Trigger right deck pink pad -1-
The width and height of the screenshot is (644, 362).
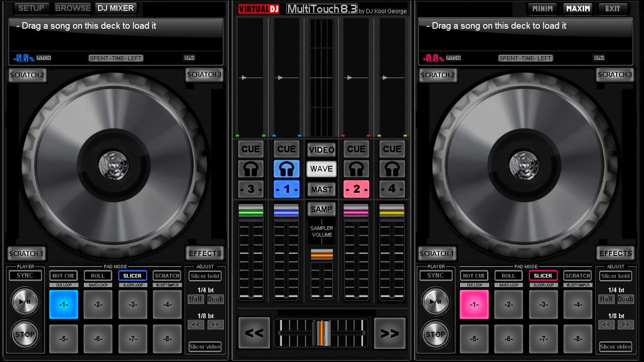(x=474, y=304)
